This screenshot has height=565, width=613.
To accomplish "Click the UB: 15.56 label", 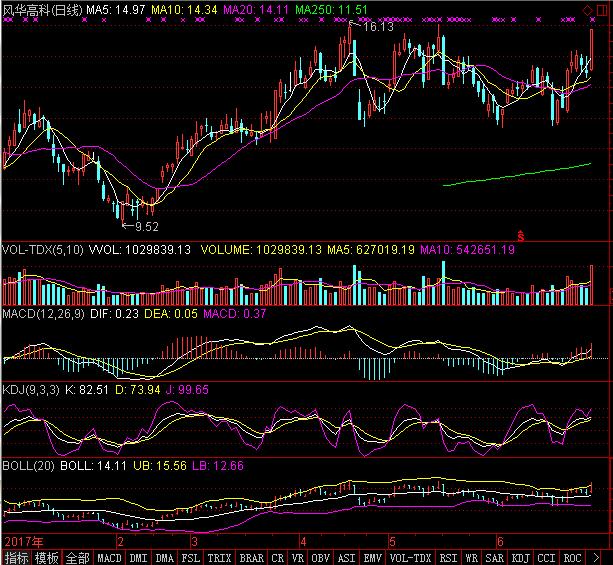I will (x=160, y=466).
